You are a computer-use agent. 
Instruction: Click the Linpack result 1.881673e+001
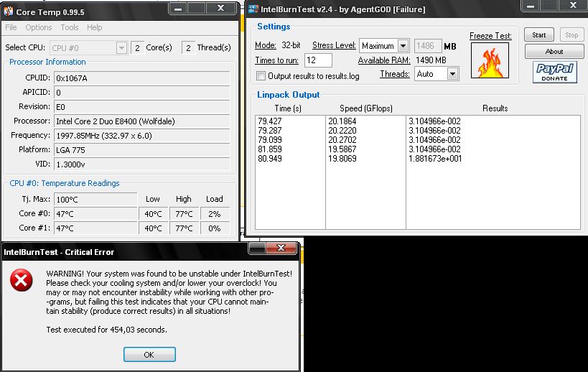435,159
